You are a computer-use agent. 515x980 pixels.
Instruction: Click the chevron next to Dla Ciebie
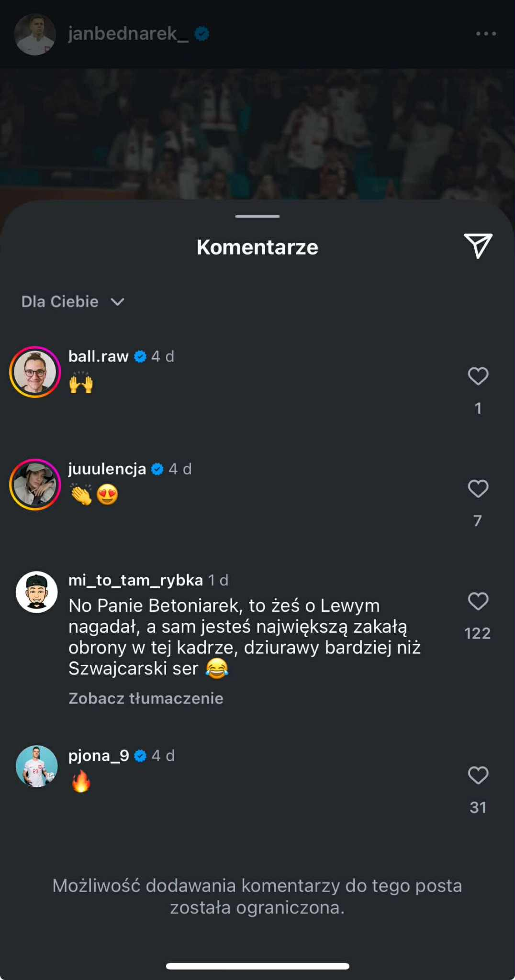[117, 302]
